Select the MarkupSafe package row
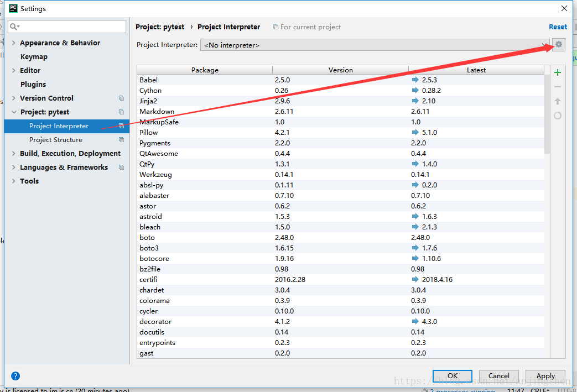This screenshot has height=392, width=577. (341, 122)
